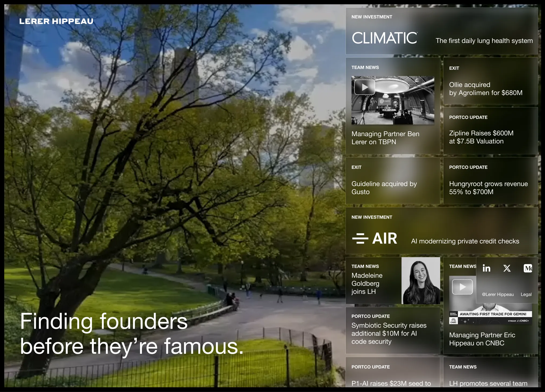Viewport: 545px width, 392px height.
Task: Open the Medium icon link
Action: coord(528,268)
